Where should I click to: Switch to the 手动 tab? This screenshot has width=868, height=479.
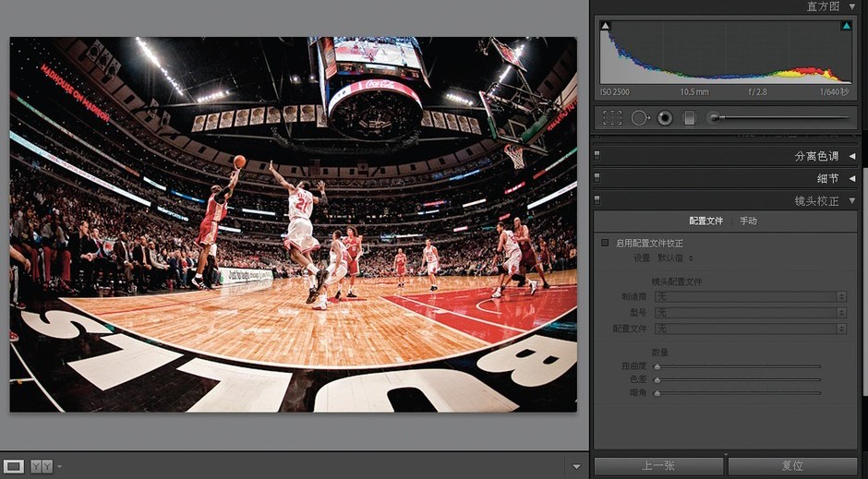(749, 221)
